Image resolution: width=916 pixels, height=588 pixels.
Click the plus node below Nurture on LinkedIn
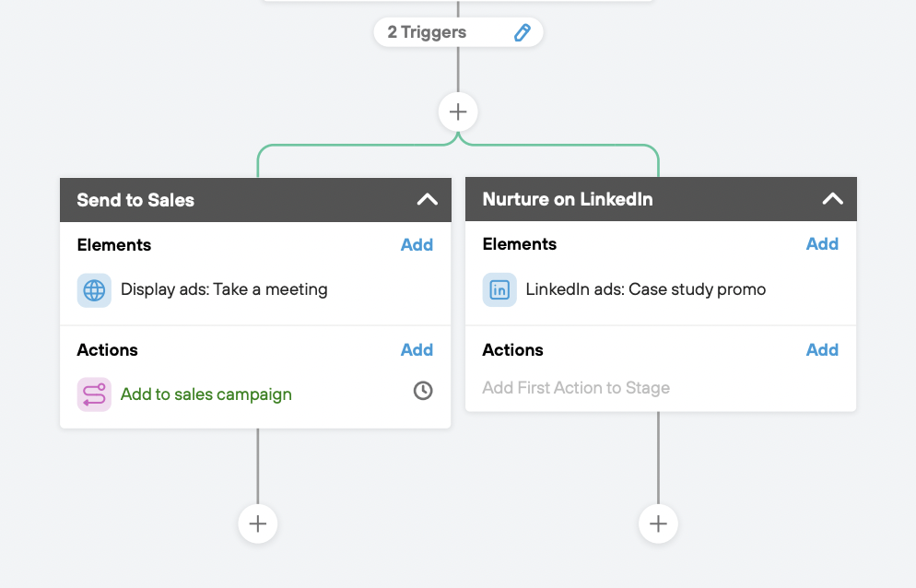coord(658,523)
